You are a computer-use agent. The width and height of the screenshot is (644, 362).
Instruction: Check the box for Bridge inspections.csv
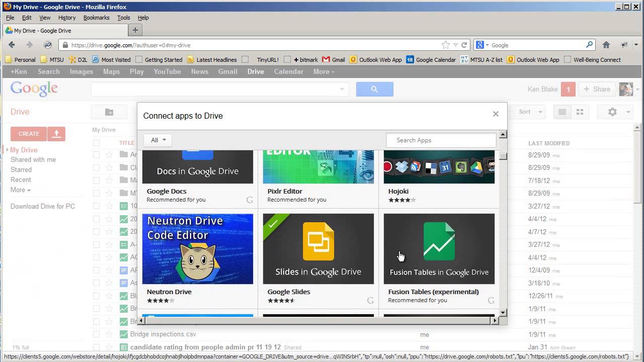[x=96, y=334]
